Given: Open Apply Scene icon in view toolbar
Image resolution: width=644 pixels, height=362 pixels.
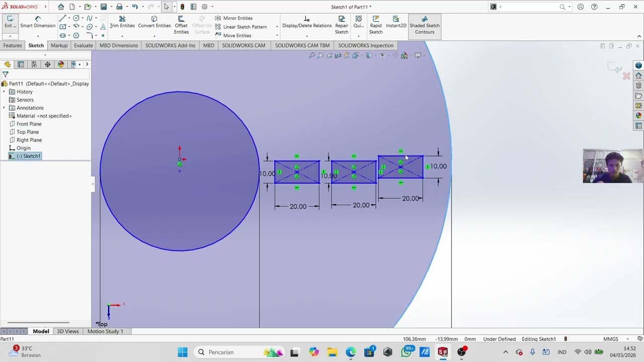Looking at the screenshot, I should point(405,55).
